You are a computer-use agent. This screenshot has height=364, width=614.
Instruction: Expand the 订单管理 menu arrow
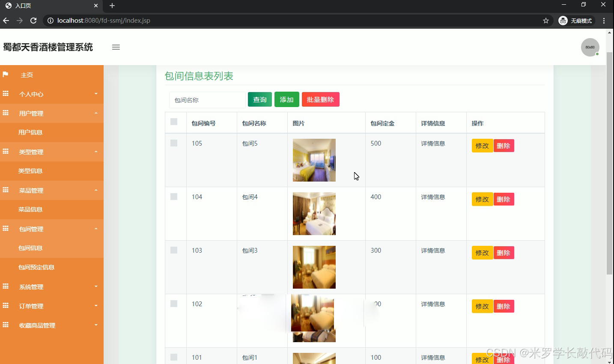pyautogui.click(x=96, y=305)
